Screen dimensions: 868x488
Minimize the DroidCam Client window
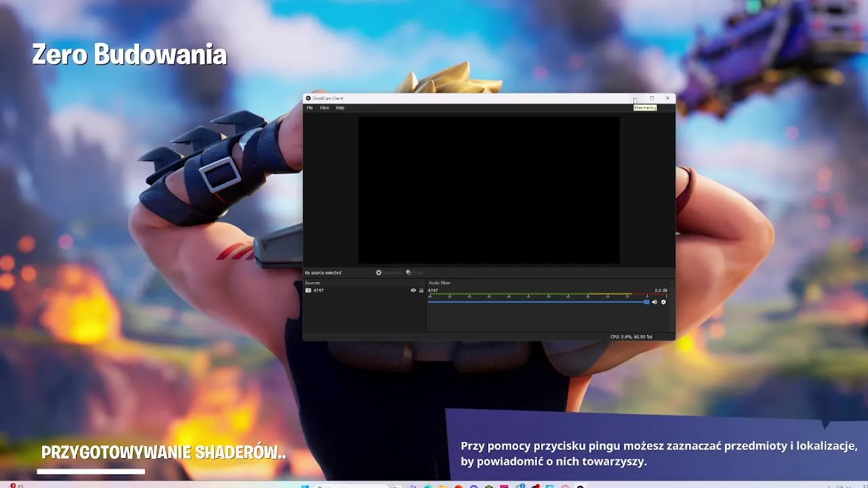click(636, 98)
